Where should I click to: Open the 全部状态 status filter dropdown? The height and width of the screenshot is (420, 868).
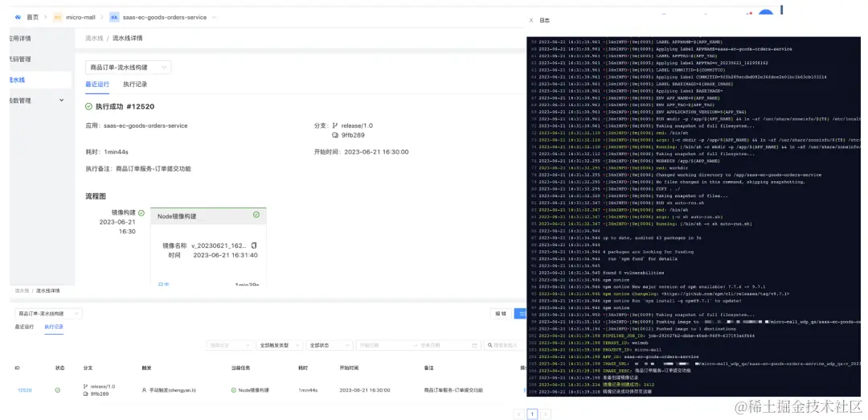click(x=330, y=345)
